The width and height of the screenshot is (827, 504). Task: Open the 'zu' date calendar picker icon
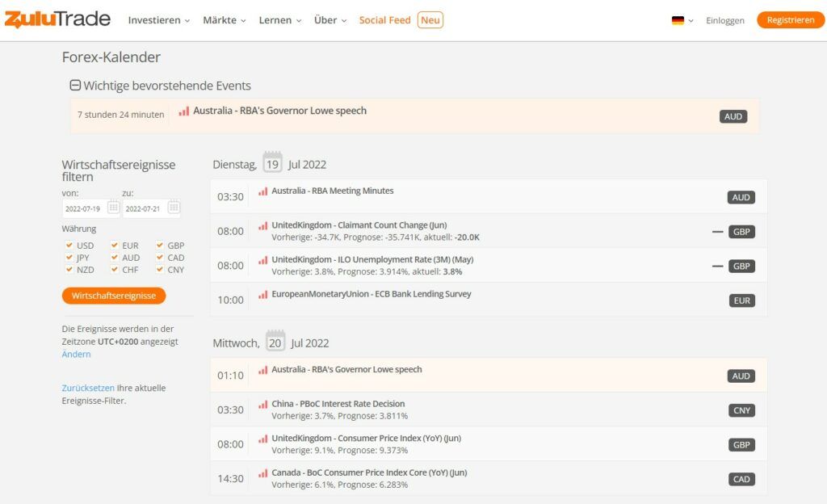174,208
